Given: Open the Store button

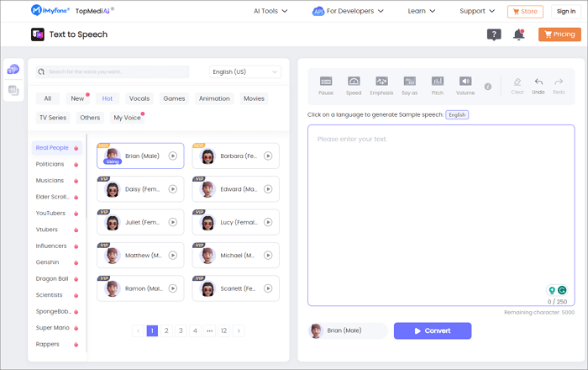Looking at the screenshot, I should click(525, 12).
